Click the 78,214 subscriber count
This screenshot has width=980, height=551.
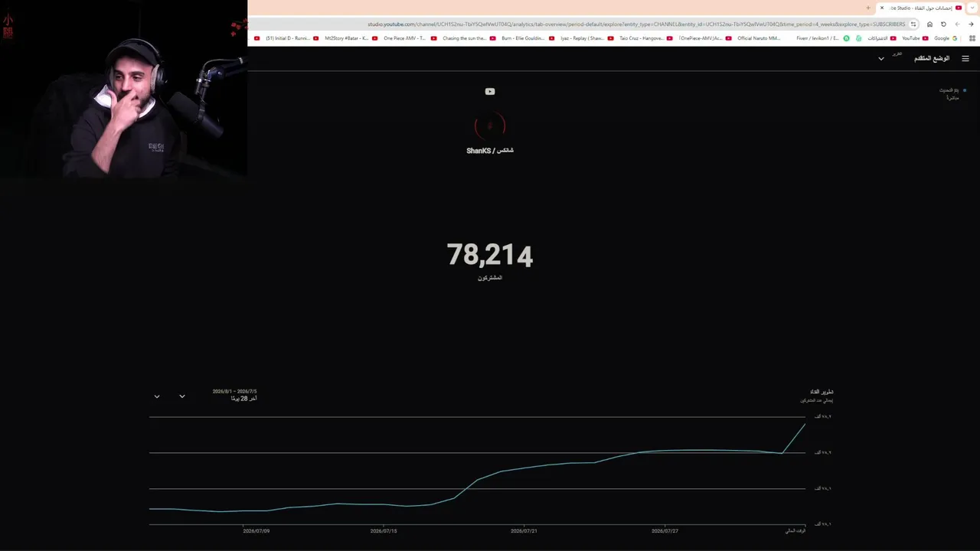[x=490, y=255]
